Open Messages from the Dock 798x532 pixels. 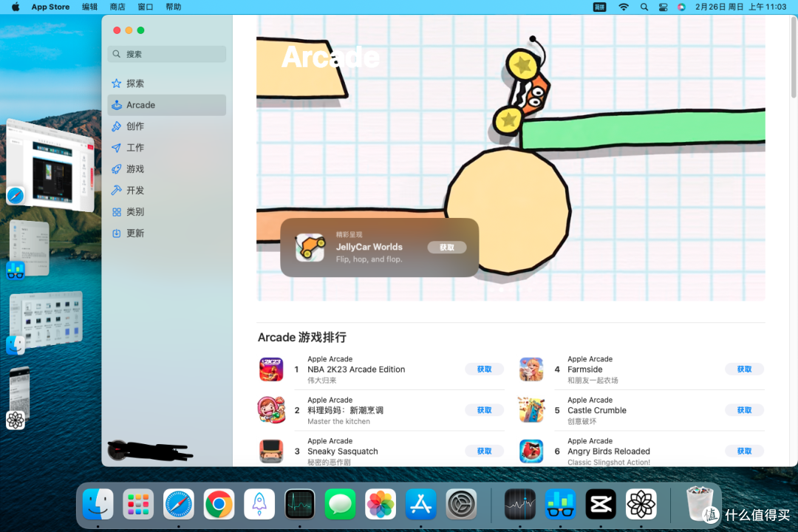[340, 504]
